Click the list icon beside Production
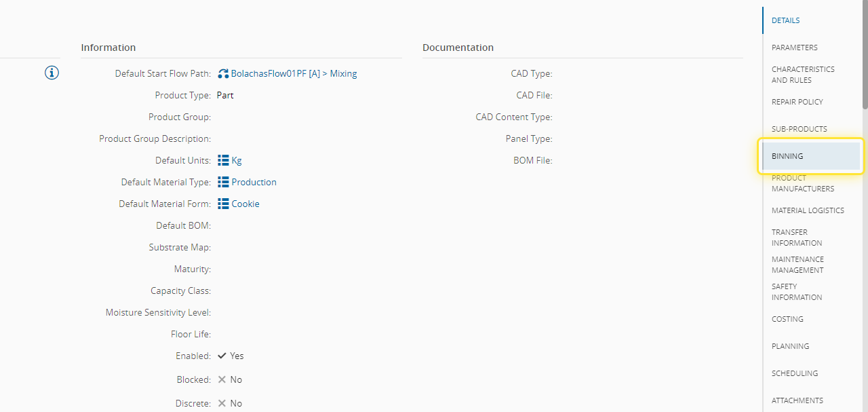The height and width of the screenshot is (412, 868). tap(223, 182)
